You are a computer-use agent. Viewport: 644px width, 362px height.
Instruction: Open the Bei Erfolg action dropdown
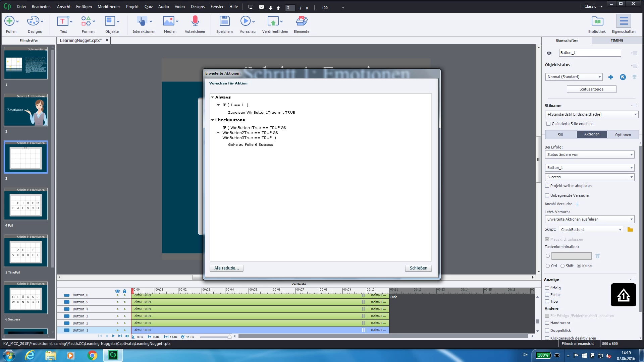590,155
